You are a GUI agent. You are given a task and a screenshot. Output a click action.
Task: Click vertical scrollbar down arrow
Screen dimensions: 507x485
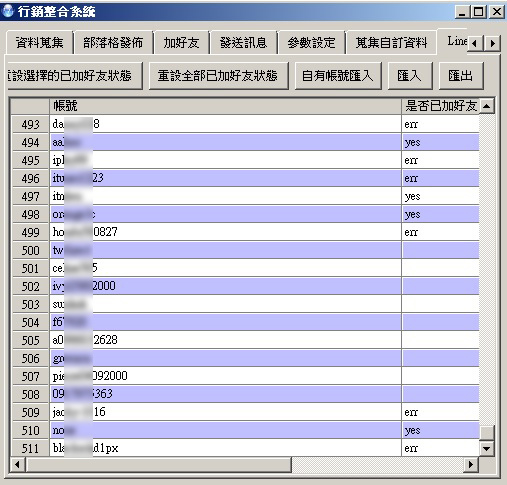click(x=487, y=449)
